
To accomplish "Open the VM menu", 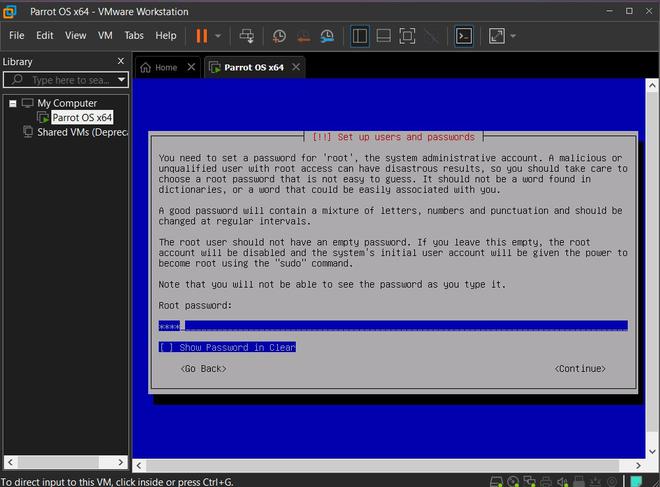I will (105, 35).
